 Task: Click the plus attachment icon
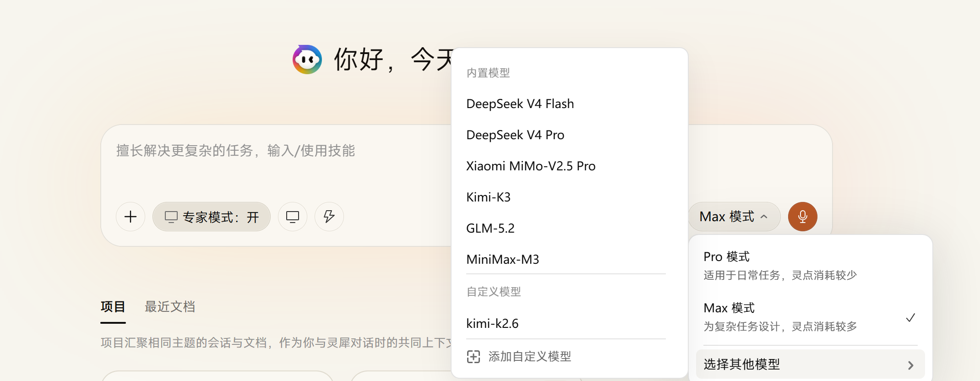click(x=131, y=217)
